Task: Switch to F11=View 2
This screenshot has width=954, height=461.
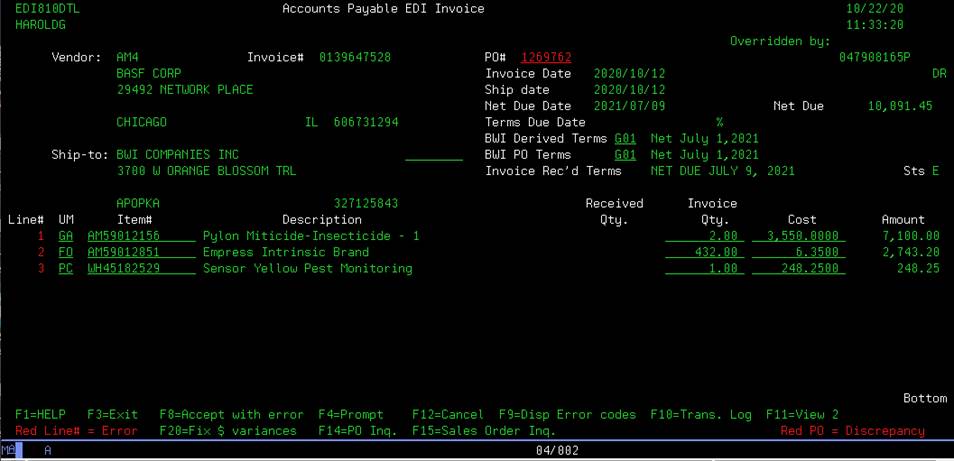Action: (x=803, y=414)
